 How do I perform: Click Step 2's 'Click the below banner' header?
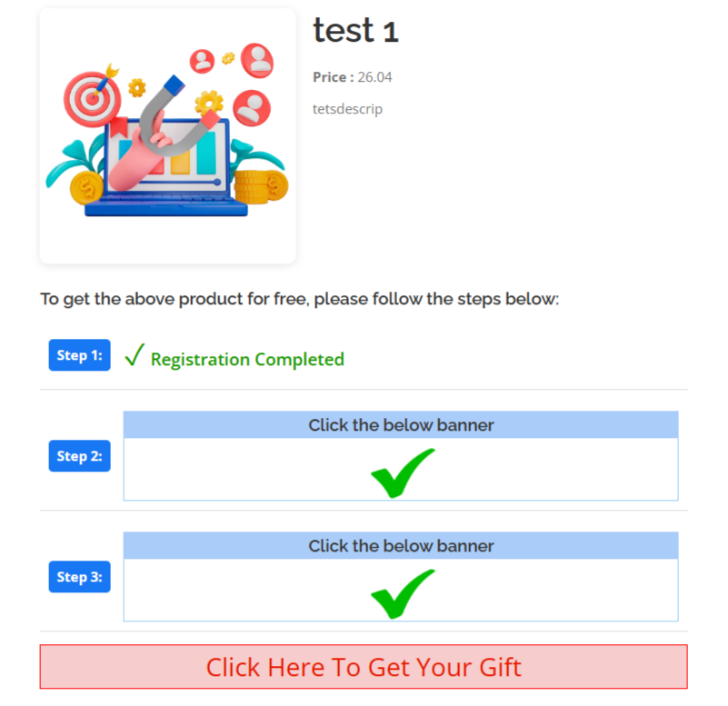[401, 425]
